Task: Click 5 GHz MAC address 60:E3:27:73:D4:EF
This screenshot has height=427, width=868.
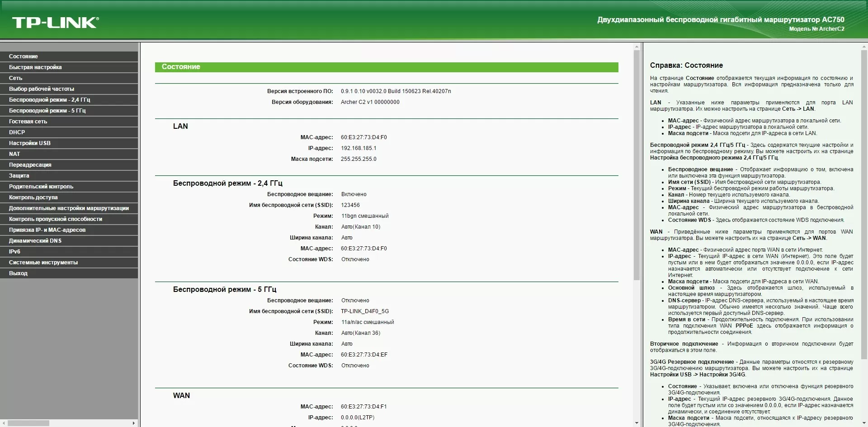Action: click(x=364, y=355)
